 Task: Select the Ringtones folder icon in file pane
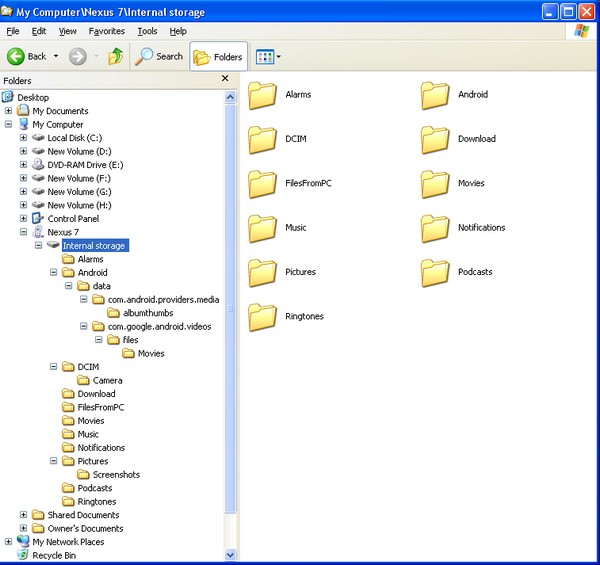pyautogui.click(x=262, y=317)
